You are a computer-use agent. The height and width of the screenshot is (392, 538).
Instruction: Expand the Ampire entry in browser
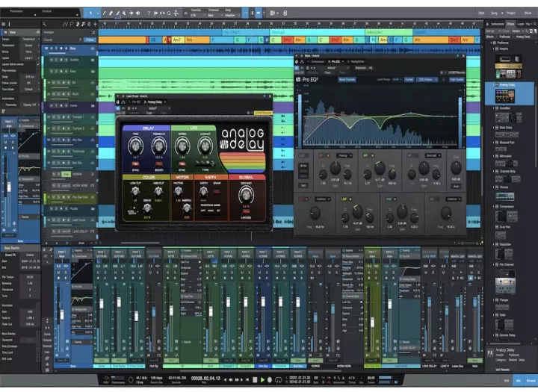tap(493, 49)
